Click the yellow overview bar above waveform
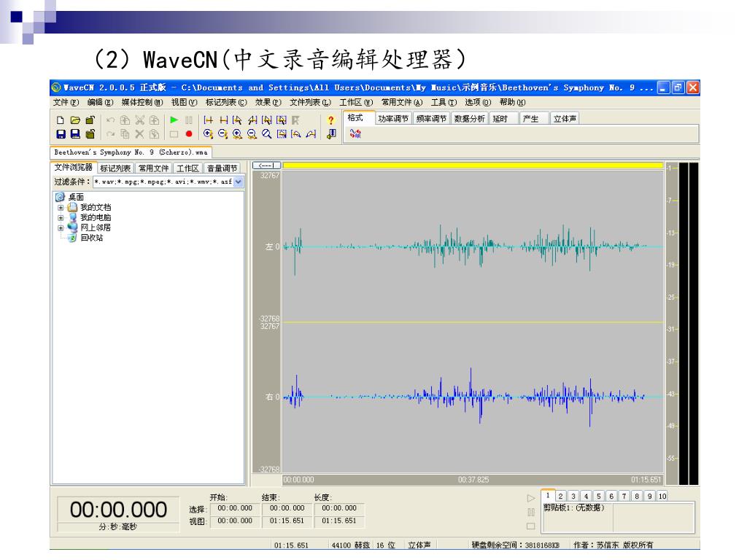Image resolution: width=747 pixels, height=560 pixels. pos(473,166)
